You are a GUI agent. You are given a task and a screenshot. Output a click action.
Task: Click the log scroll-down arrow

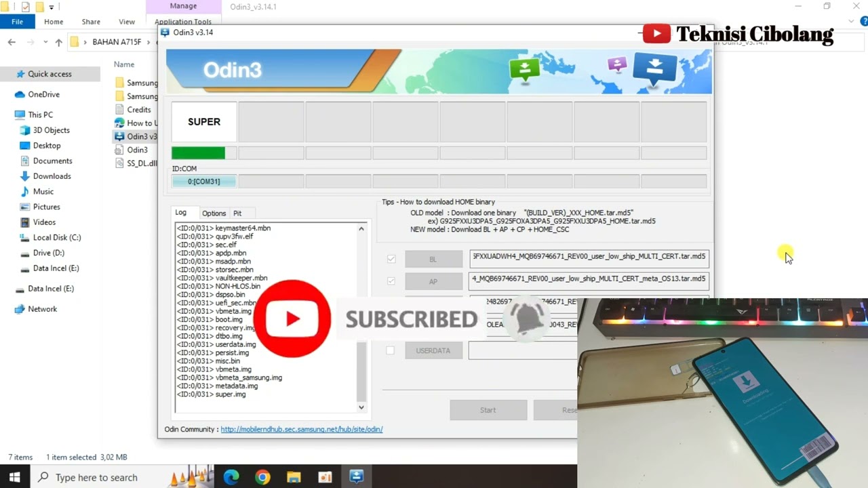(361, 407)
